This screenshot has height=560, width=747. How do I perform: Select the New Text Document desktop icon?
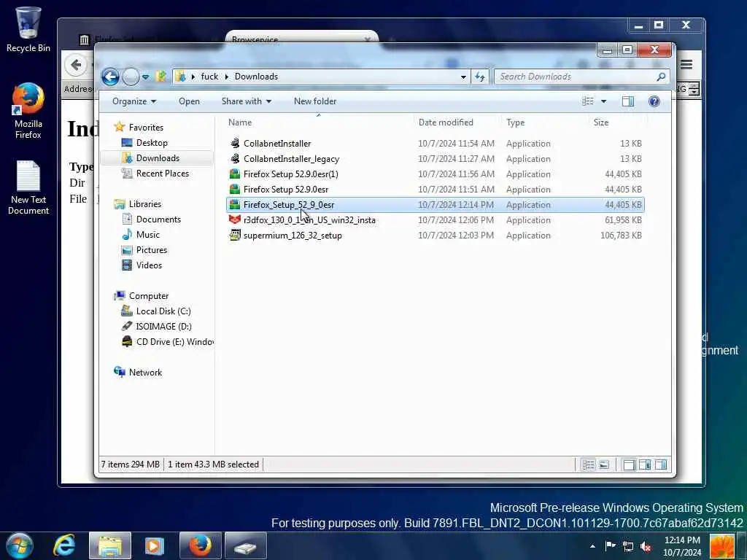(28, 187)
